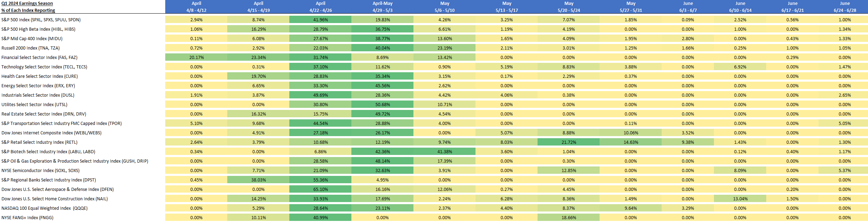The image size is (868, 223).
Task: Select the S&P 500 Index row label
Action: (41, 20)
